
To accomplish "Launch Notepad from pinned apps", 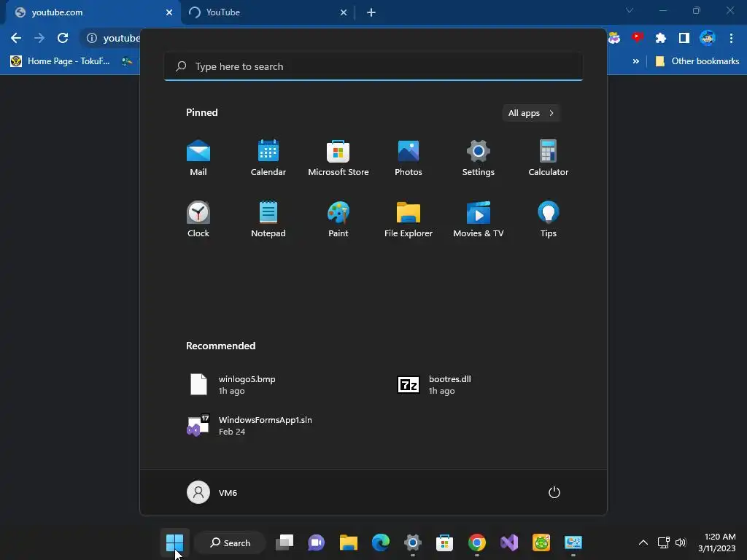I will click(x=268, y=219).
